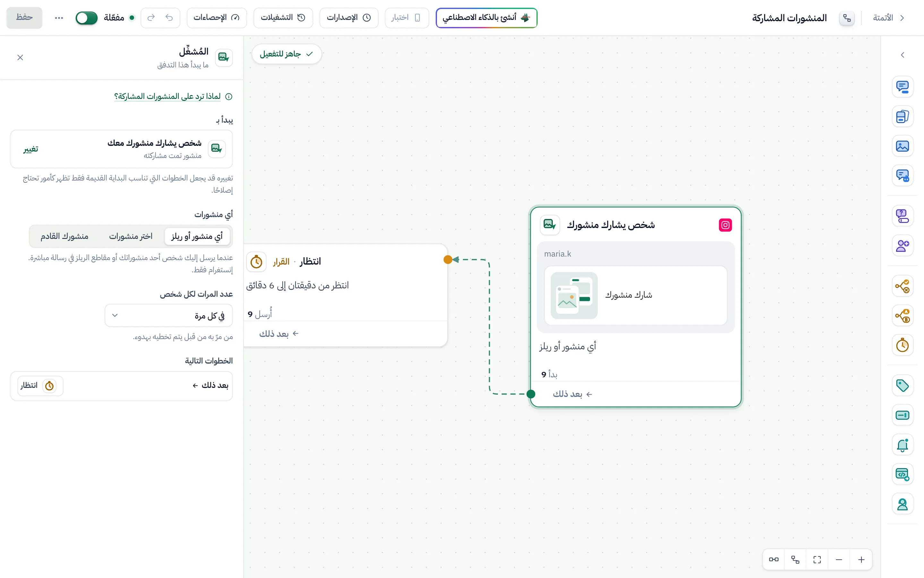The width and height of the screenshot is (924, 578).
Task: Add the assign-to-person step icon
Action: pos(902,504)
